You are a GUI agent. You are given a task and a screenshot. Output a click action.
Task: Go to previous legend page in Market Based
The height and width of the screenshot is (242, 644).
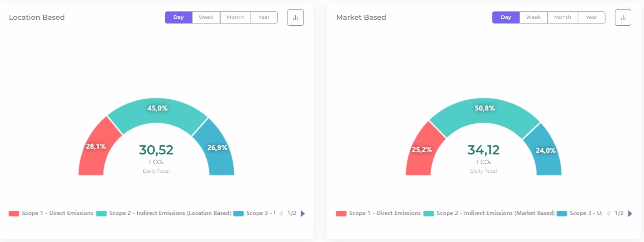pyautogui.click(x=608, y=214)
